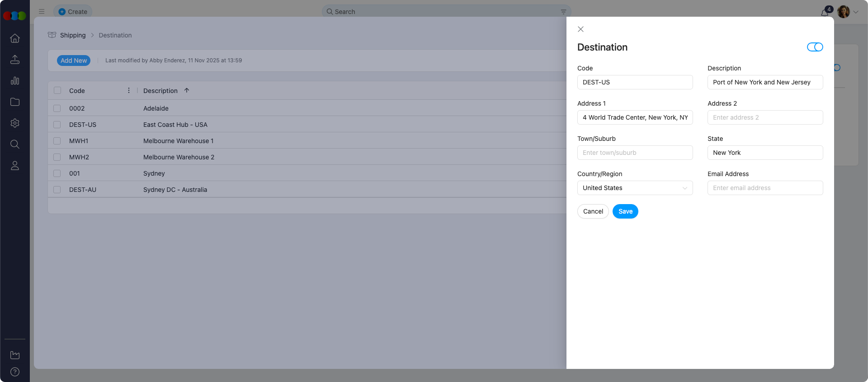The height and width of the screenshot is (382, 868).
Task: Click the help question mark icon
Action: pyautogui.click(x=15, y=372)
